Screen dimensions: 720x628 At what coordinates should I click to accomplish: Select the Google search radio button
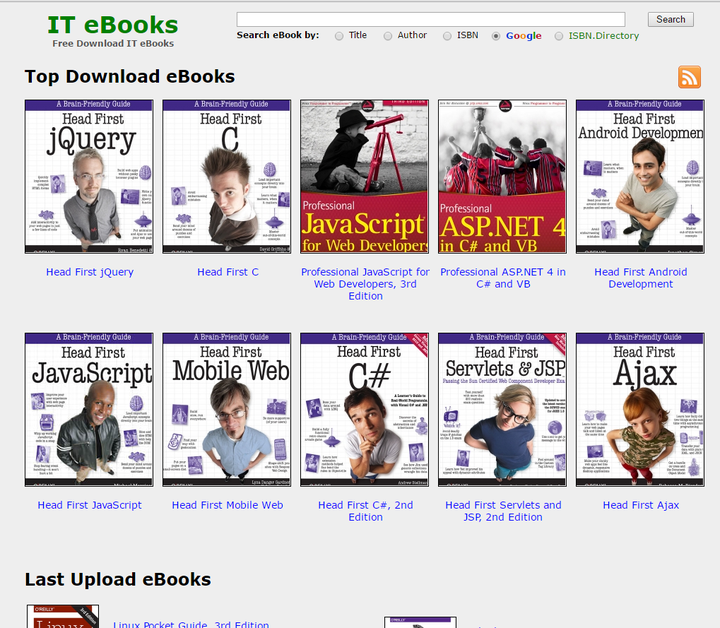tap(496, 36)
